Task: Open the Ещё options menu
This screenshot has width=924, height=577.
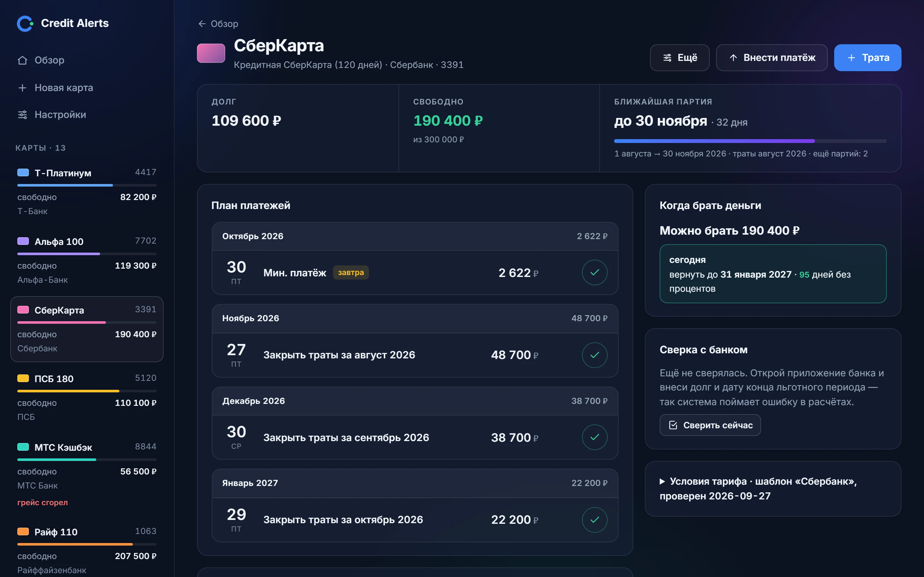Action: (680, 58)
